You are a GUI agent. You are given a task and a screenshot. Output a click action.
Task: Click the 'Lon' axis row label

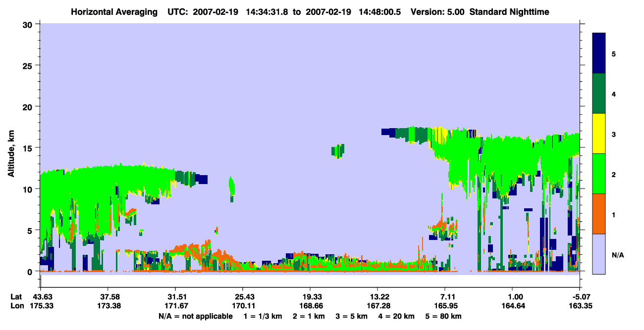(16, 306)
